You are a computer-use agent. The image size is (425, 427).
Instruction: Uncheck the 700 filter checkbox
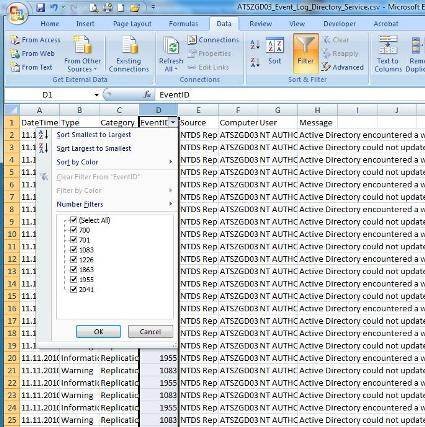pos(74,230)
